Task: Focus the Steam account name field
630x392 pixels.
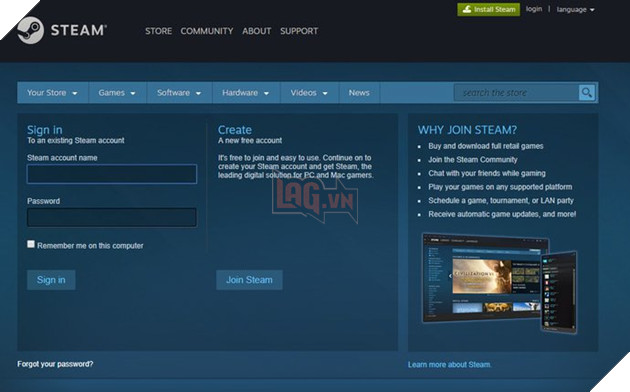Action: pos(112,174)
